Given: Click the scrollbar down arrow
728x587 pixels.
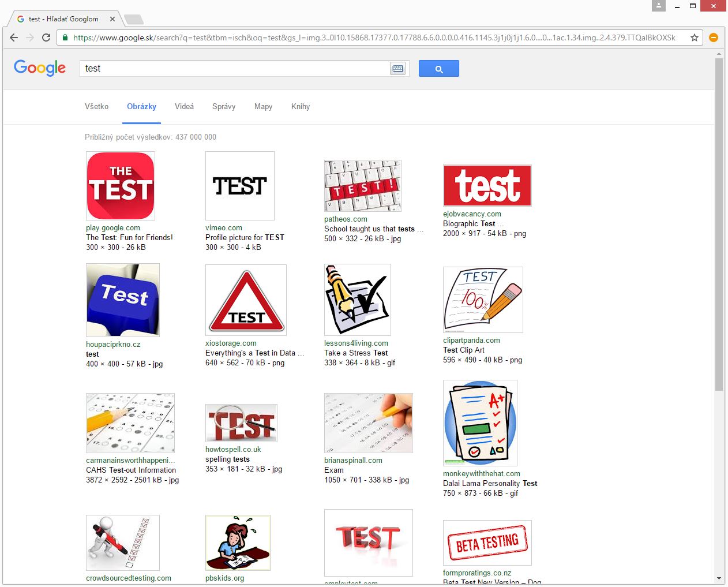Looking at the screenshot, I should coord(719,578).
